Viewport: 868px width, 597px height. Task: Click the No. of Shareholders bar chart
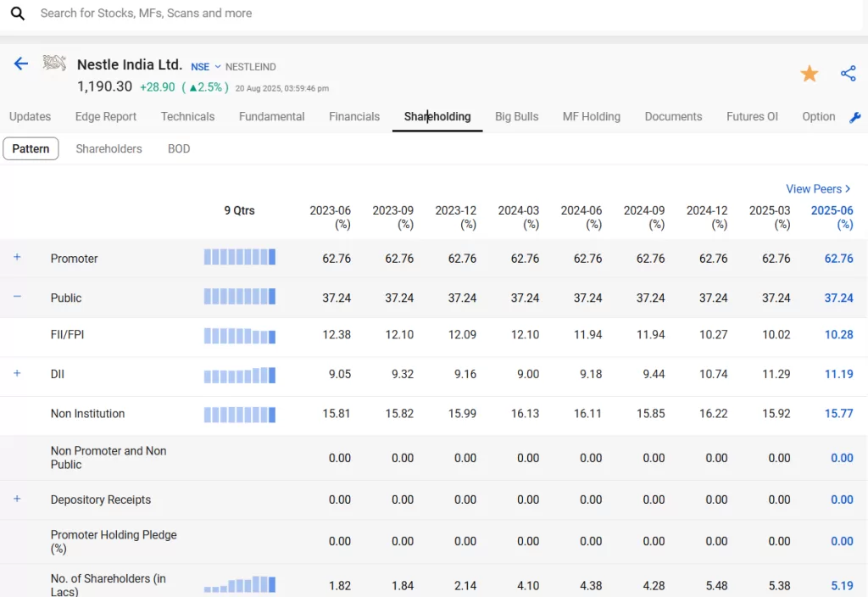(240, 585)
